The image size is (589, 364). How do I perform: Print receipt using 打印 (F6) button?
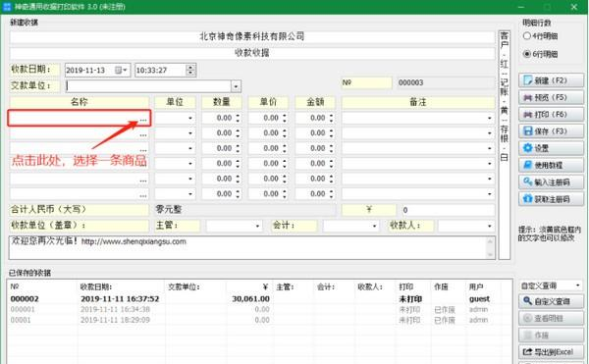pyautogui.click(x=551, y=115)
